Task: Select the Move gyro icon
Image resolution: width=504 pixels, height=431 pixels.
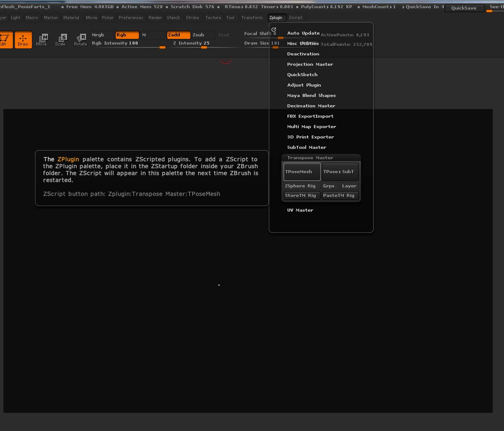Action: pyautogui.click(x=42, y=39)
